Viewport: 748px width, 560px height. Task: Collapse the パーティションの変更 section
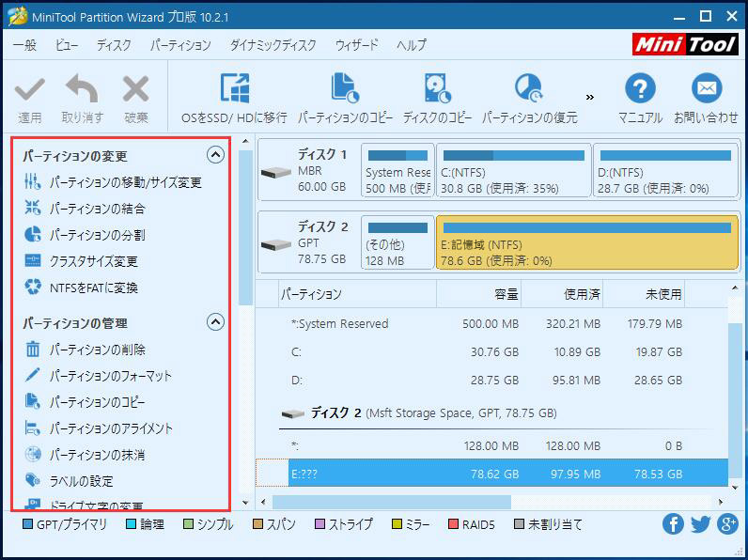215,154
